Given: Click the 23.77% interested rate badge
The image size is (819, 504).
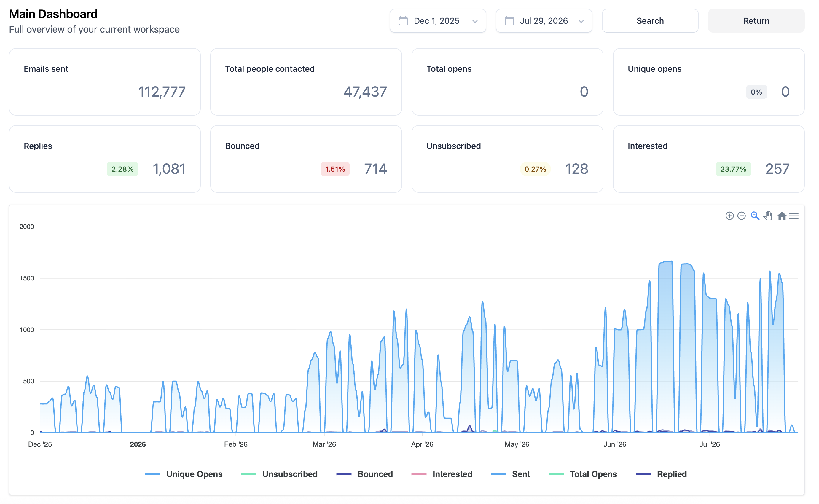Looking at the screenshot, I should tap(733, 169).
